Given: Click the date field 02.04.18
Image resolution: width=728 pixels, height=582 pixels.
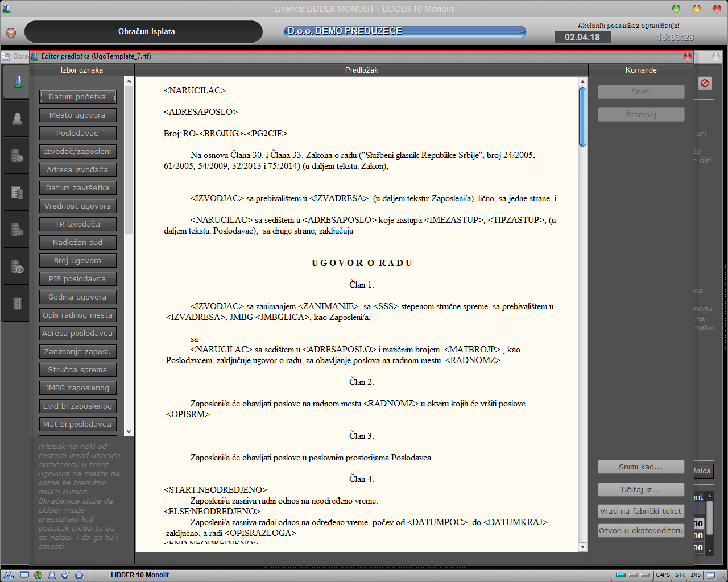Looking at the screenshot, I should click(x=582, y=37).
